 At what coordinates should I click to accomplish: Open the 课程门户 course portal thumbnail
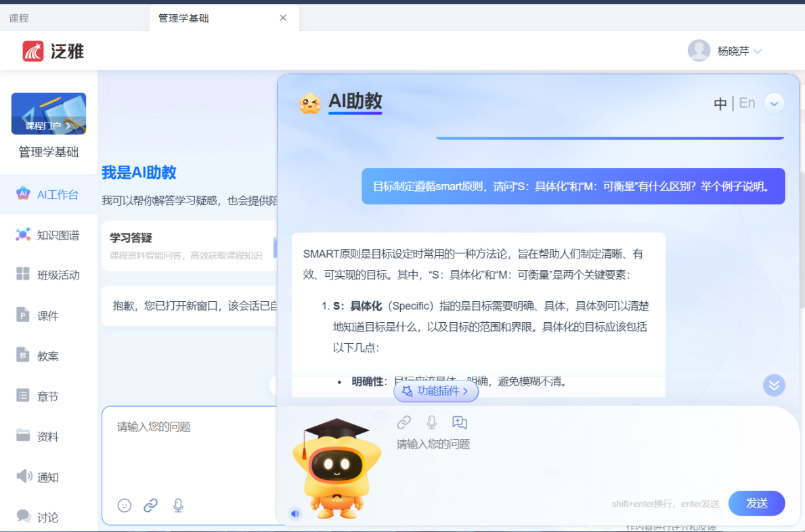(49, 114)
